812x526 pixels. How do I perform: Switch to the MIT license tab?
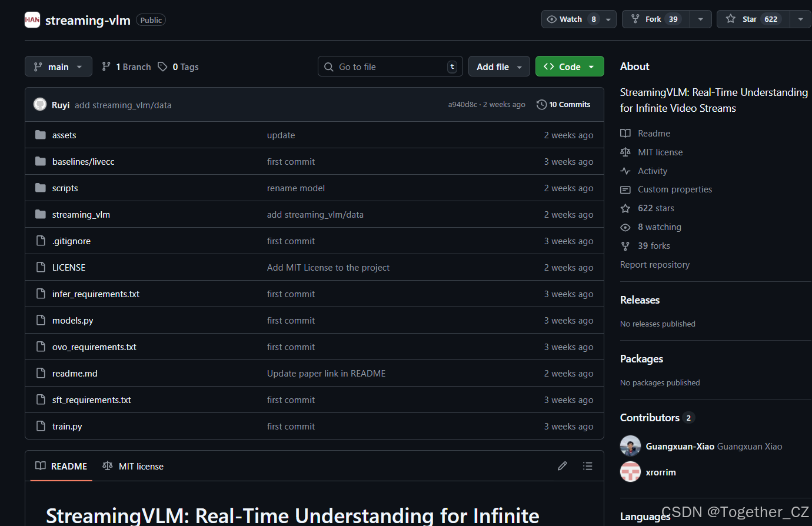coord(133,466)
